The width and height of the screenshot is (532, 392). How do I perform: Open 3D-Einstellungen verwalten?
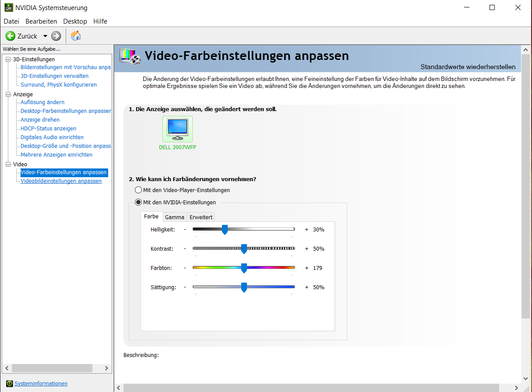pos(54,76)
